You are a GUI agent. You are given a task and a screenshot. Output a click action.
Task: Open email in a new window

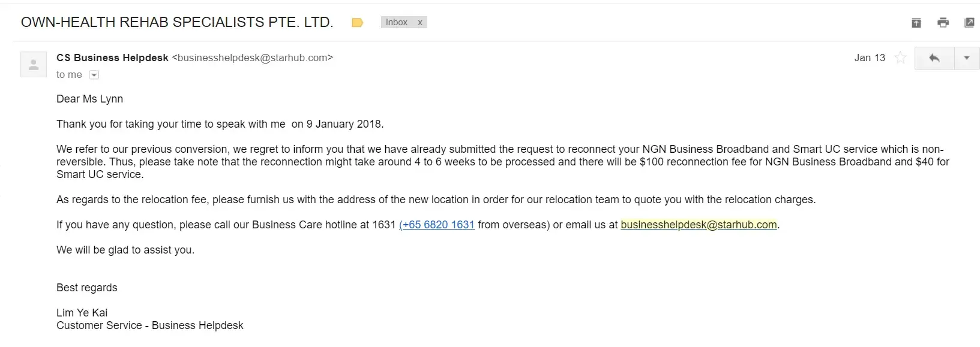point(969,23)
